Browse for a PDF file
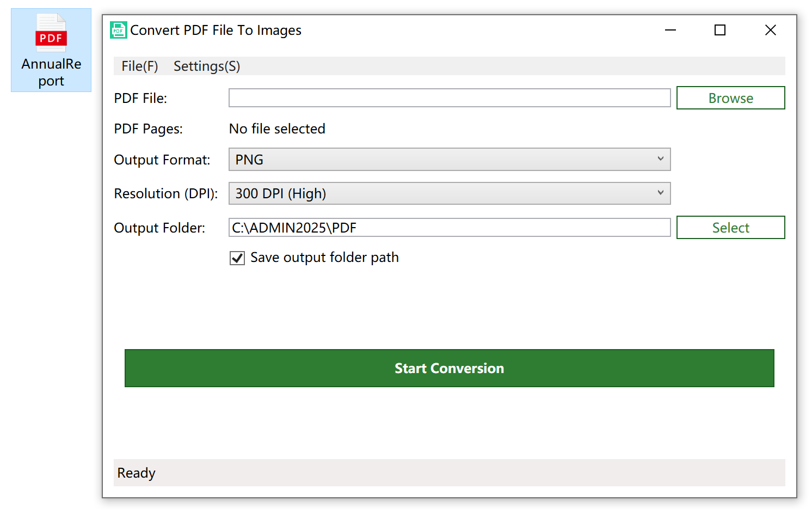The width and height of the screenshot is (812, 519). [x=730, y=97]
